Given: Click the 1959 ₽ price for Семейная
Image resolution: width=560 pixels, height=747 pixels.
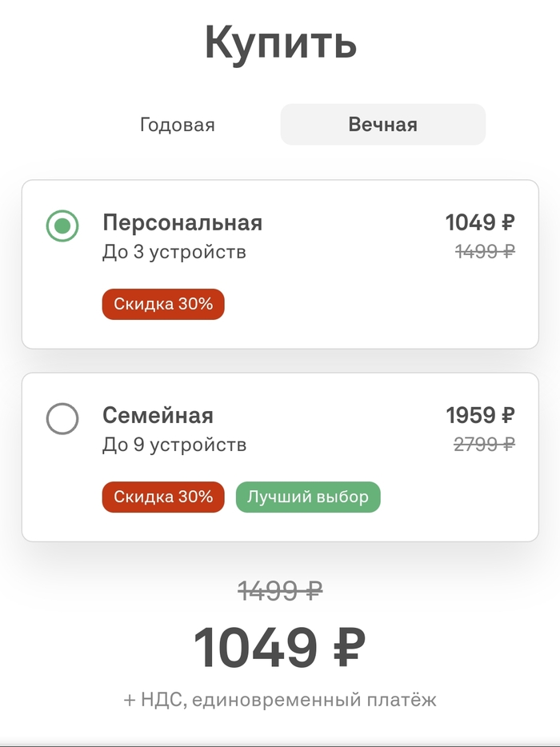Looking at the screenshot, I should [x=480, y=415].
